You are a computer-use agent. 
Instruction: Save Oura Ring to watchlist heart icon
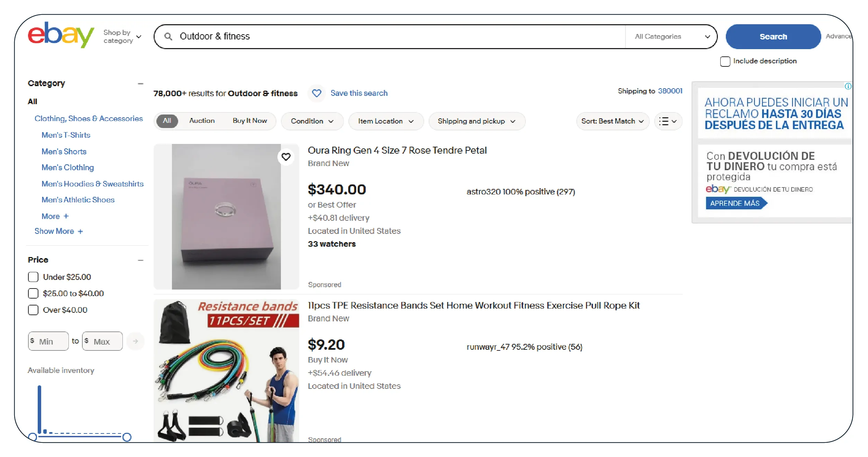286,157
